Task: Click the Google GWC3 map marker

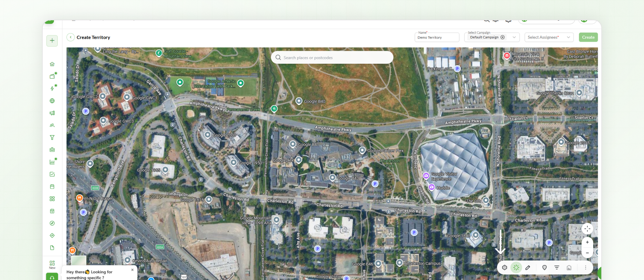Action: 103,120
